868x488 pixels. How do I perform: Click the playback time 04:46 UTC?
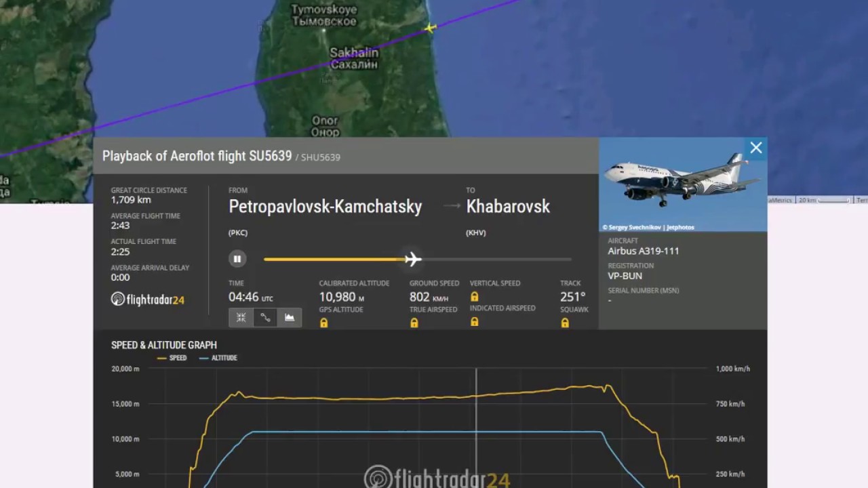[251, 297]
